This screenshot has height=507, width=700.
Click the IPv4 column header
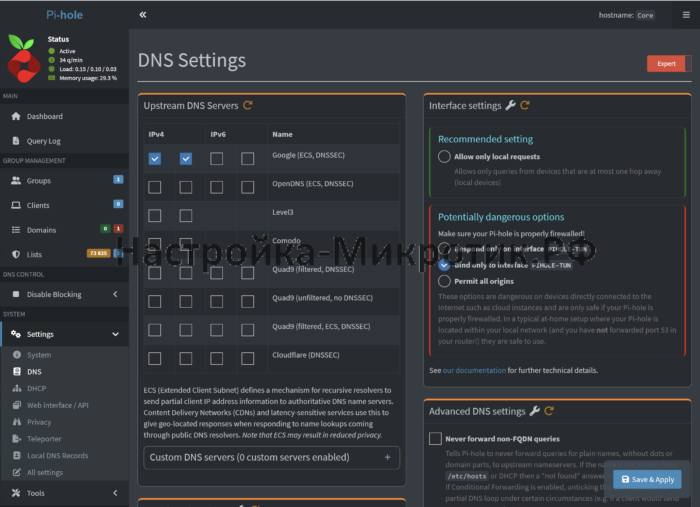(156, 134)
